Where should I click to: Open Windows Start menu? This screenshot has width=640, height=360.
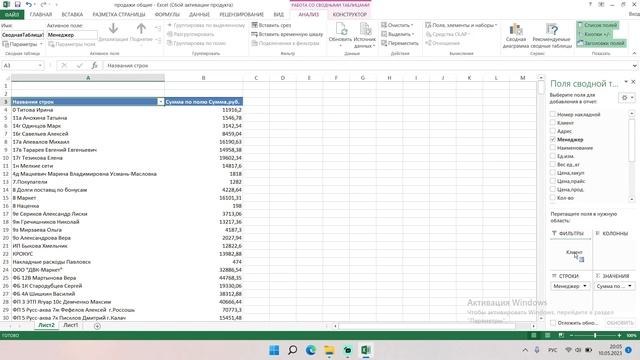[x=274, y=350]
